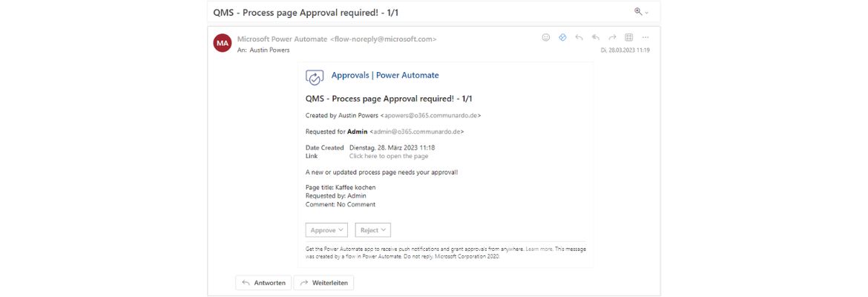Click the Approvals | Power Automate heading link
Screen dimensions: 868x297
(x=385, y=75)
